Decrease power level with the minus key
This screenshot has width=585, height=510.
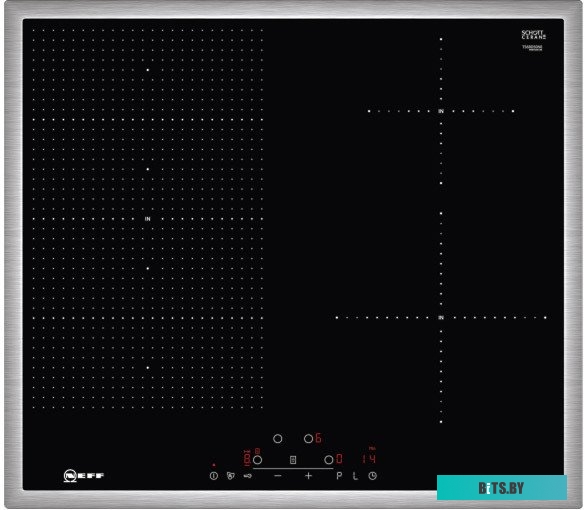(278, 476)
